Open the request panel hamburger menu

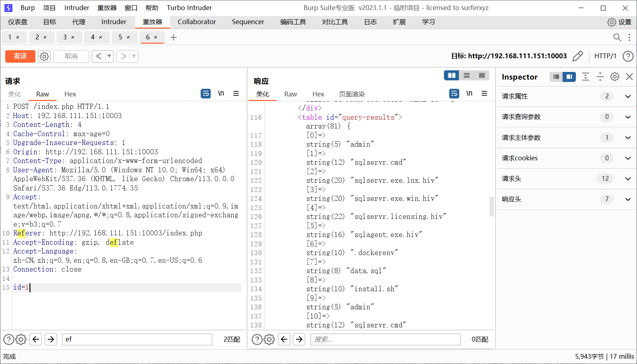(236, 93)
